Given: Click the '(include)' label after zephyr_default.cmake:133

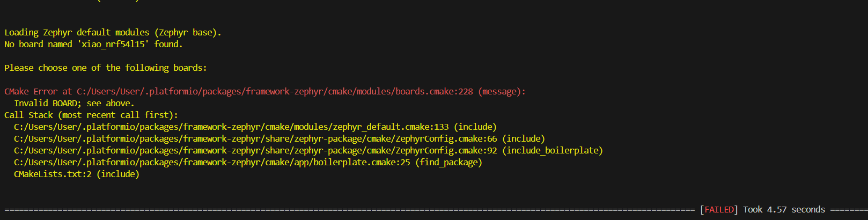Looking at the screenshot, I should (x=475, y=127).
